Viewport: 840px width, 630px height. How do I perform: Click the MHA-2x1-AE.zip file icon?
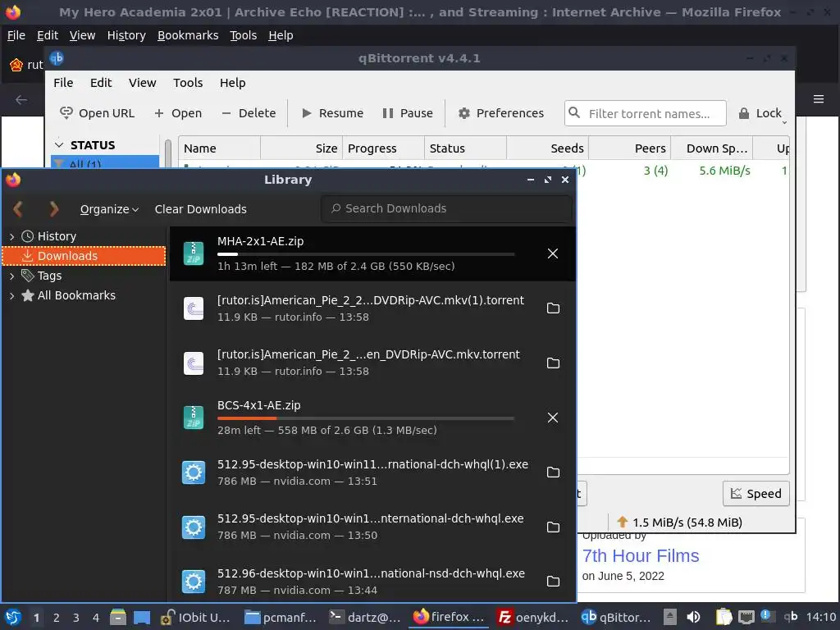pos(194,253)
